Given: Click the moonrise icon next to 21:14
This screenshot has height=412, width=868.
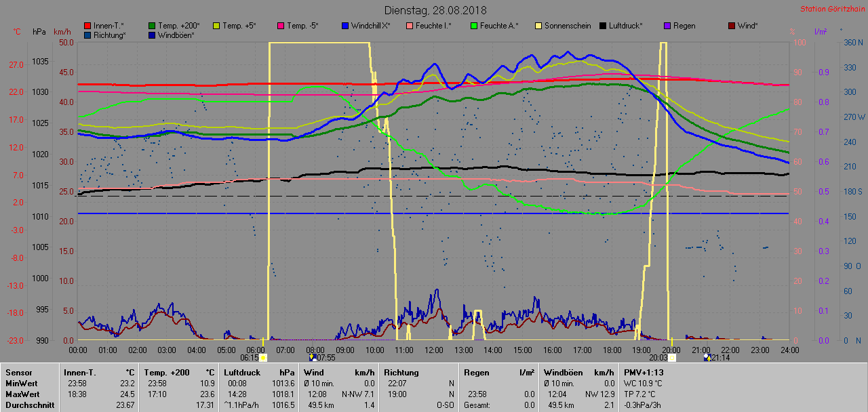Looking at the screenshot, I should click(x=707, y=357).
